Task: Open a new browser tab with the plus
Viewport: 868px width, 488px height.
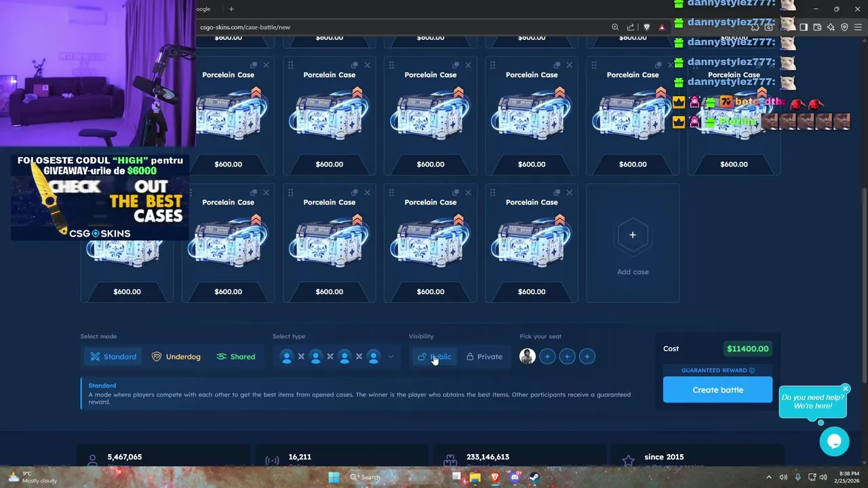Action: coord(231,9)
